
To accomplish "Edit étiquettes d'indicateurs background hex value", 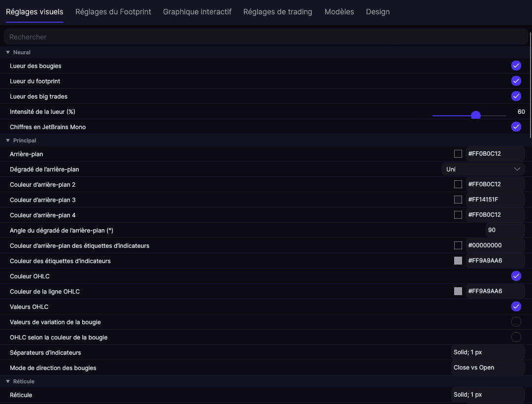I will [495, 245].
